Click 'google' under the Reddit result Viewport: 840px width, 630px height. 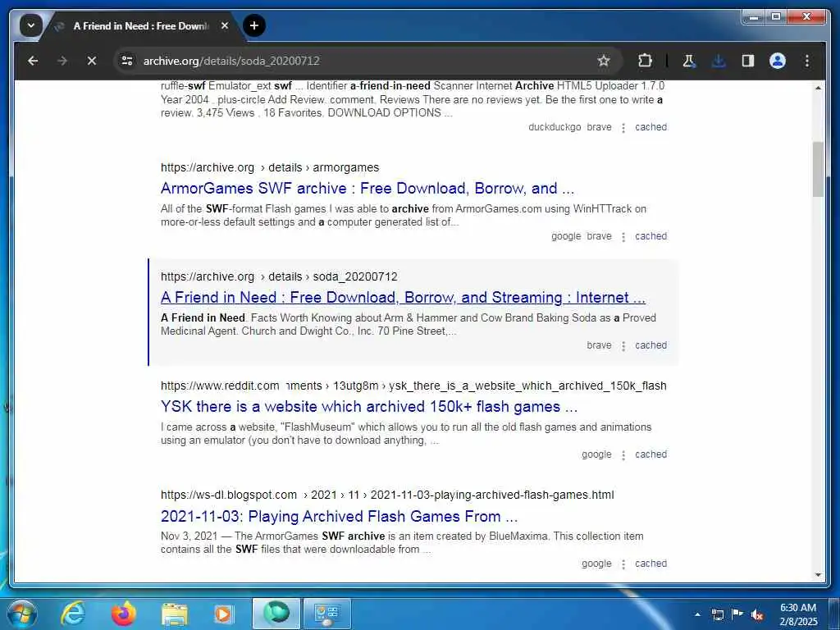(x=597, y=454)
